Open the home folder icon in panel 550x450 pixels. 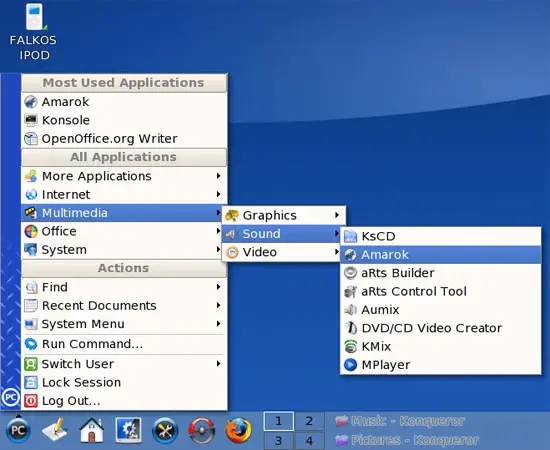[92, 430]
